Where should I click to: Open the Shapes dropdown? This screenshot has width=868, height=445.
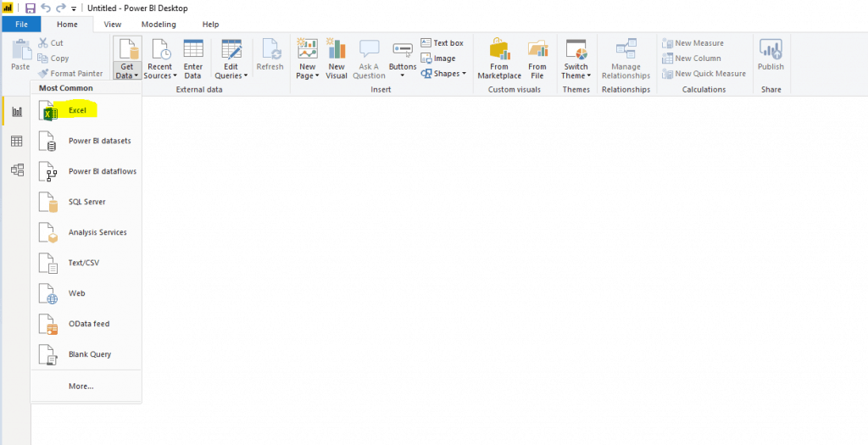coord(443,74)
